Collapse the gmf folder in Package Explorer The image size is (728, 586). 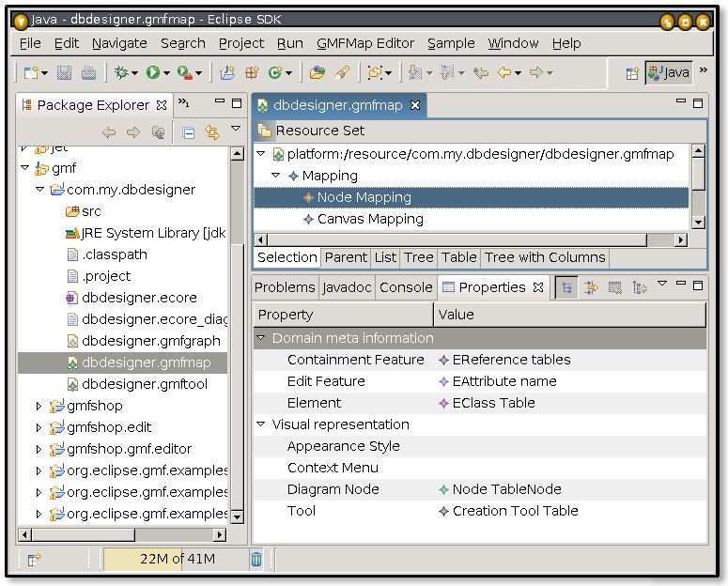click(25, 167)
